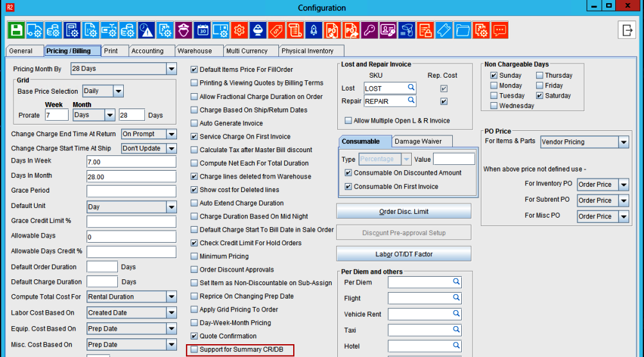Open the Pricing Month By dropdown

point(171,69)
